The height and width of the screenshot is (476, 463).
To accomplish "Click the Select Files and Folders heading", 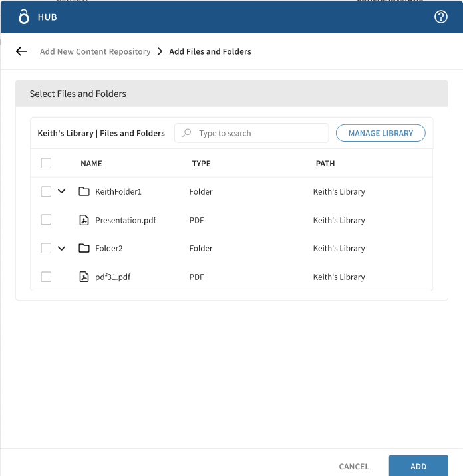I will [x=78, y=94].
